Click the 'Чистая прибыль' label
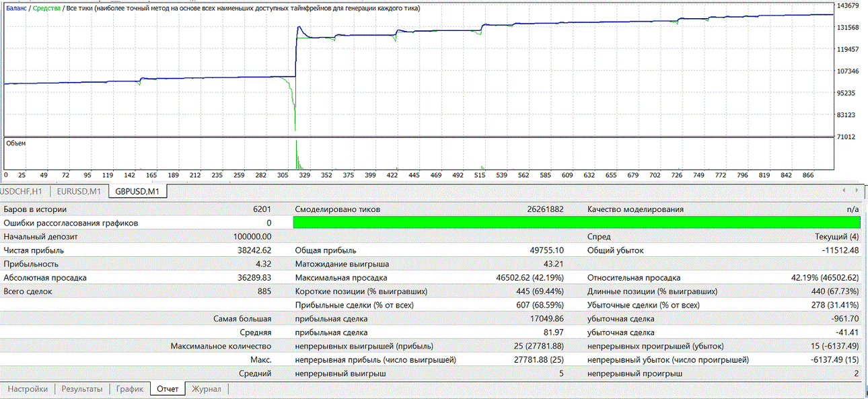The height and width of the screenshot is (399, 868). pyautogui.click(x=34, y=250)
